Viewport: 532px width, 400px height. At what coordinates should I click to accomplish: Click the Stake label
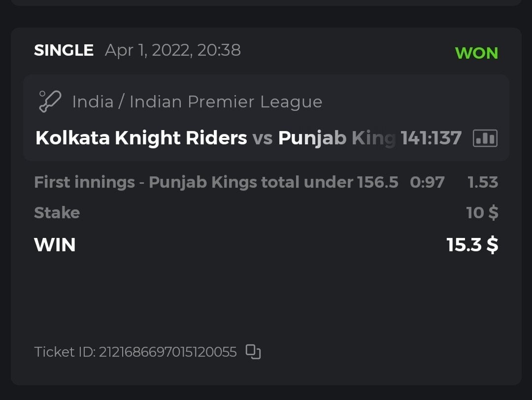(x=57, y=213)
